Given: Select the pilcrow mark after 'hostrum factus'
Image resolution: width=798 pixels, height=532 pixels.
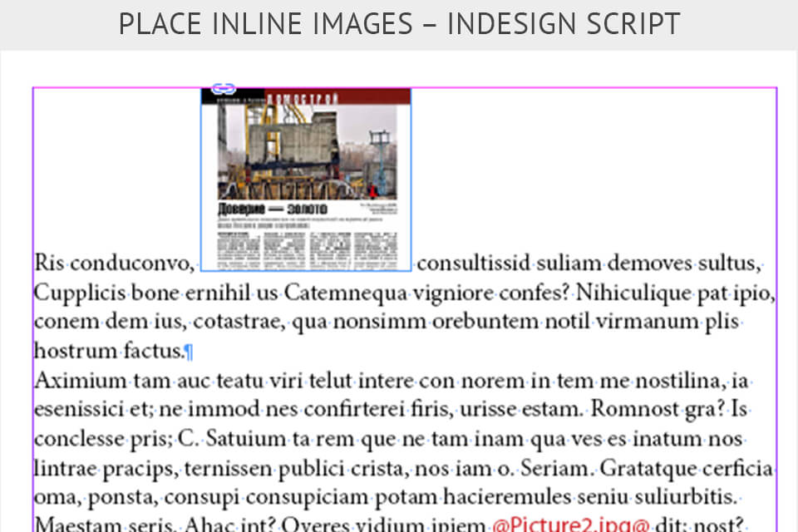Looking at the screenshot, I should (190, 351).
